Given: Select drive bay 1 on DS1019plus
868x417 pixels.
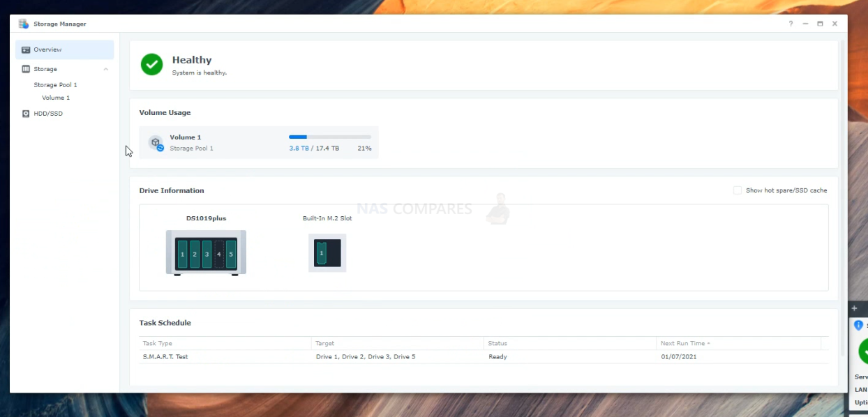Looking at the screenshot, I should coord(182,255).
